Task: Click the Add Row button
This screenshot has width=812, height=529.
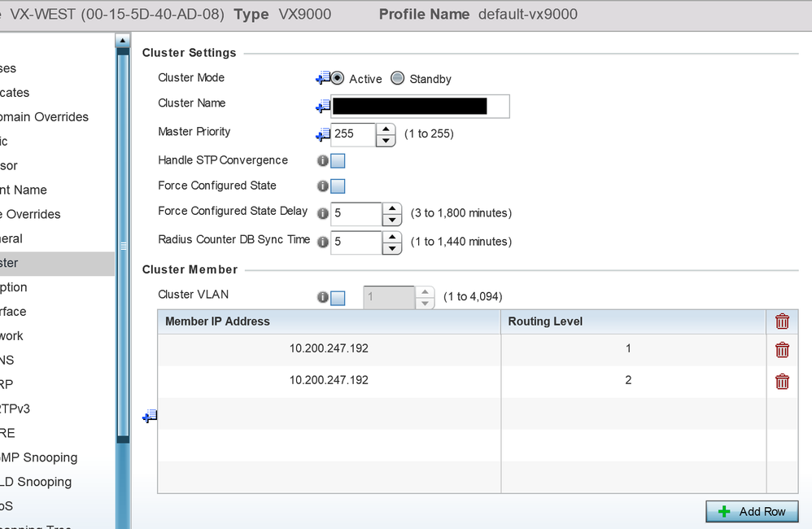Action: (753, 511)
